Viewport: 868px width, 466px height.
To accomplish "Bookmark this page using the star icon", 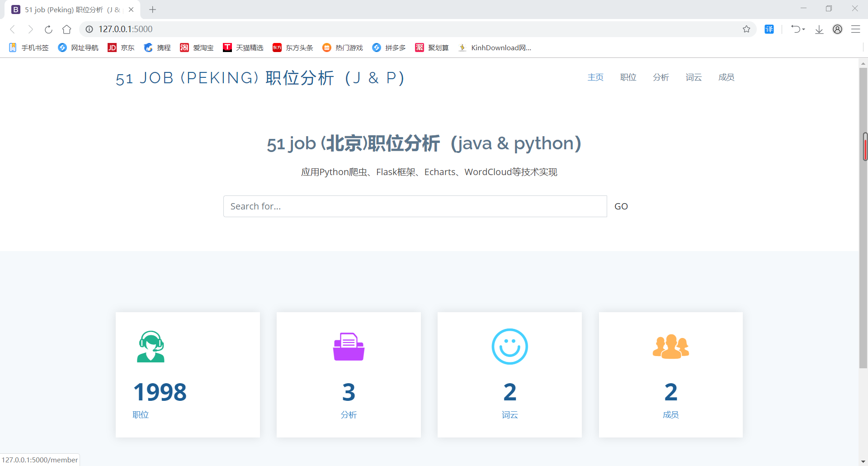I will tap(747, 29).
